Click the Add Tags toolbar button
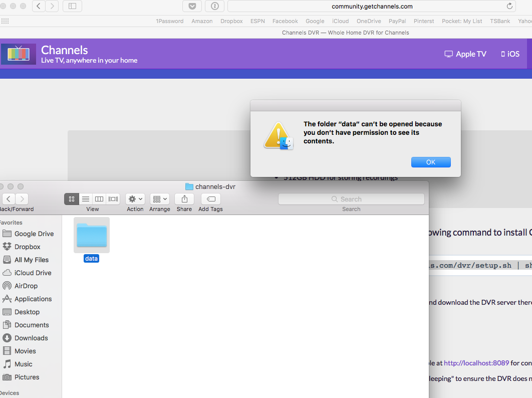Image resolution: width=532 pixels, height=398 pixels. pyautogui.click(x=210, y=199)
